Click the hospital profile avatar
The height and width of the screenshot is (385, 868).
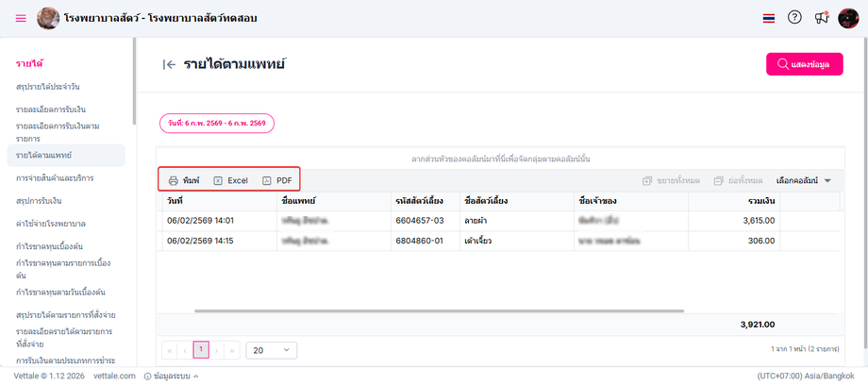pos(48,18)
